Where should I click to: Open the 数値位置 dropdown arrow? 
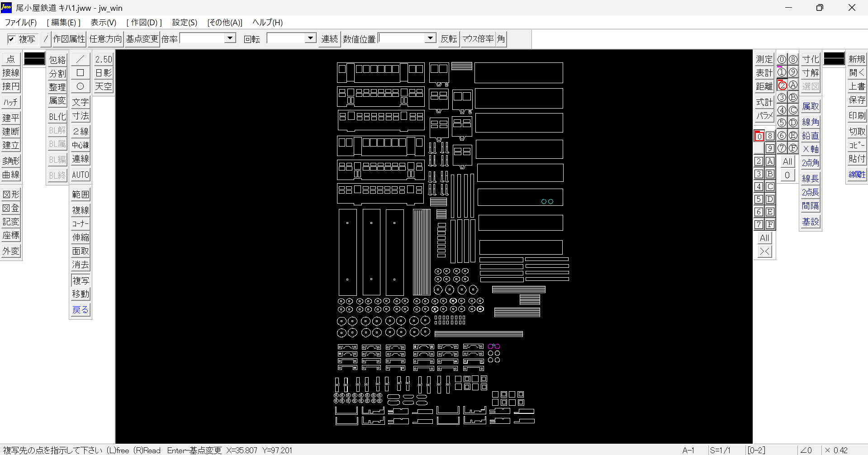click(x=431, y=38)
